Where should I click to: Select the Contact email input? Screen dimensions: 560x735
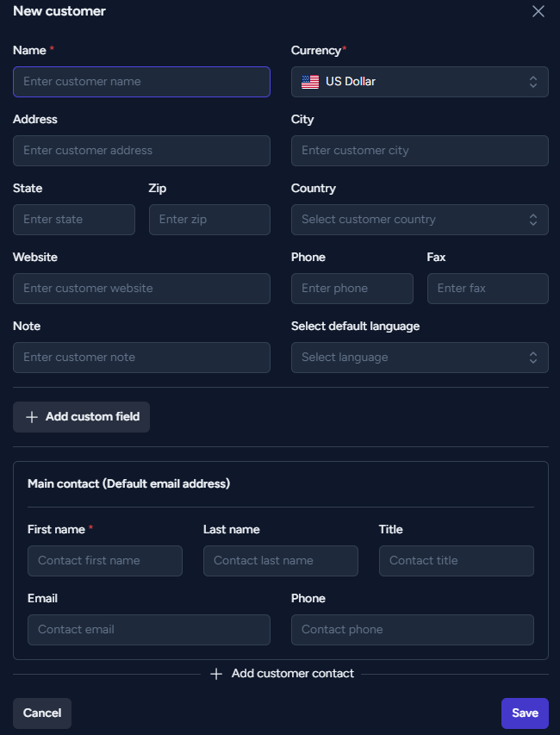(149, 630)
